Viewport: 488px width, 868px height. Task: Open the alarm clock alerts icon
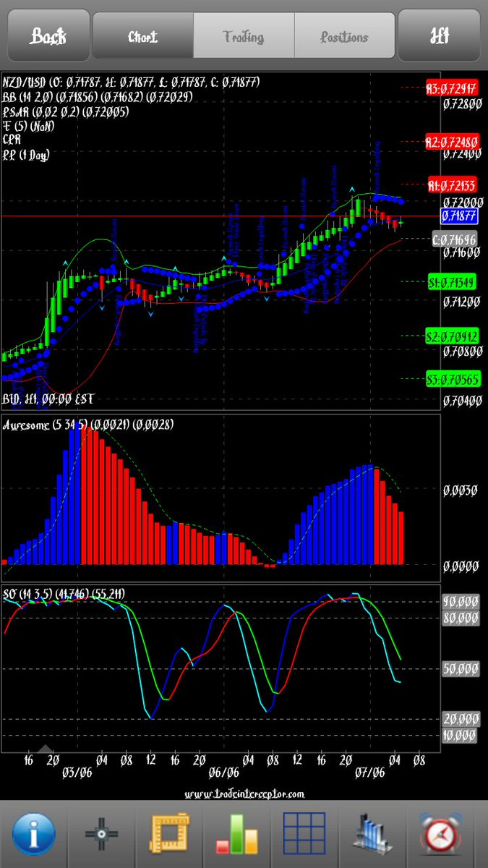pyautogui.click(x=440, y=833)
